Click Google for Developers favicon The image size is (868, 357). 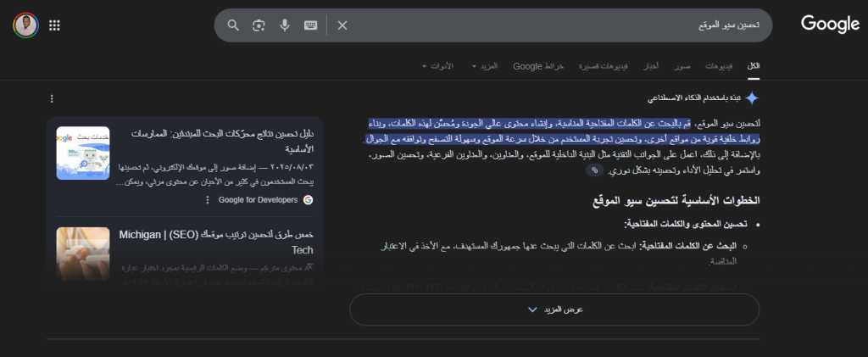[x=309, y=200]
